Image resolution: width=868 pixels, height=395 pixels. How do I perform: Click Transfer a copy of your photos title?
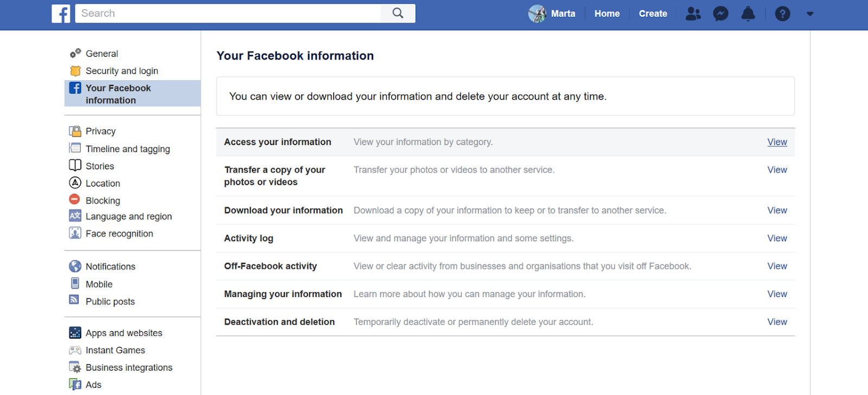(275, 176)
